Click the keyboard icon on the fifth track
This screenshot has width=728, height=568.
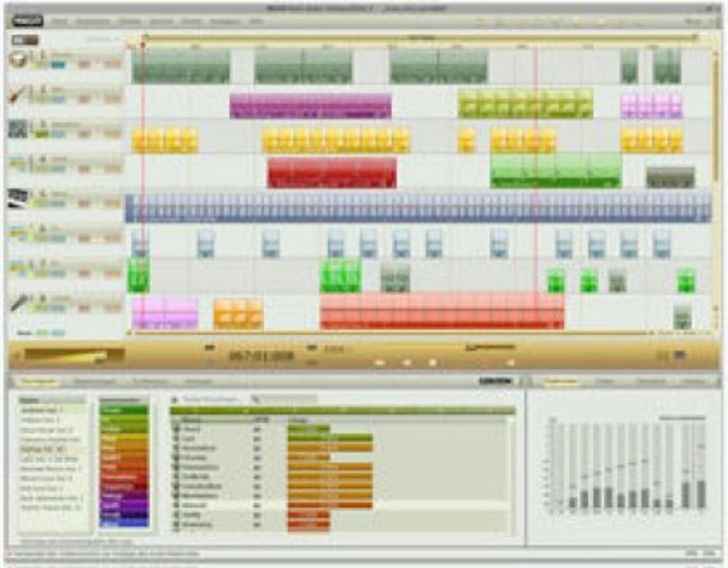tap(18, 199)
